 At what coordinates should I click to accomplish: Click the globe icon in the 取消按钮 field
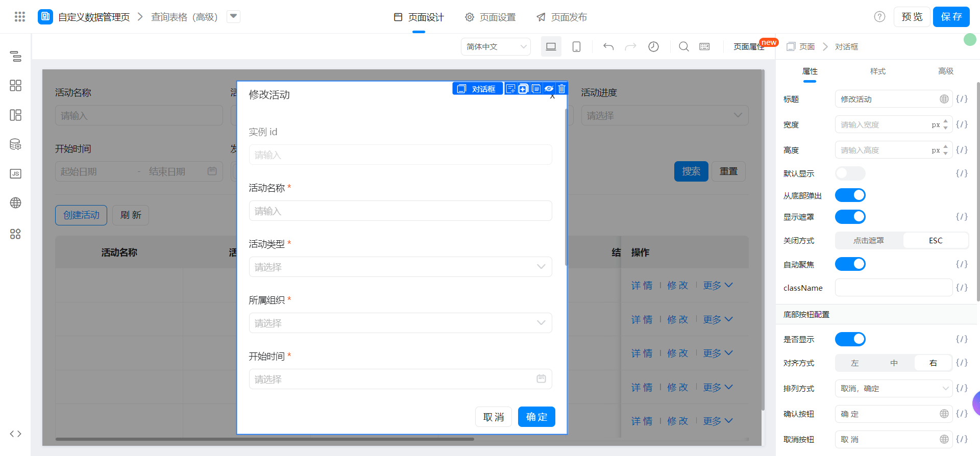coord(944,439)
